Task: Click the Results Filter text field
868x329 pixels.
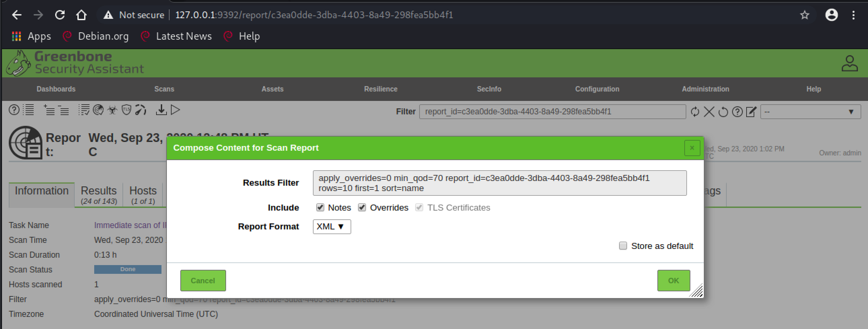Action: pos(500,183)
